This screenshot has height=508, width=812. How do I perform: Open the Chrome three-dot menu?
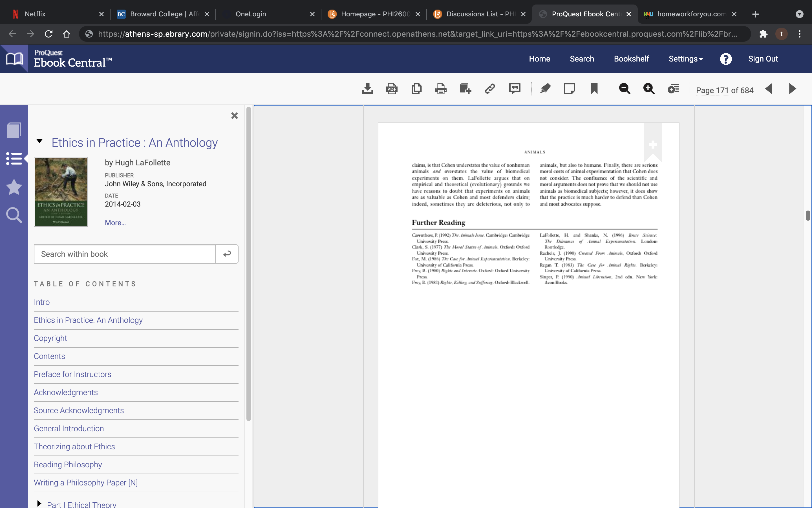[x=800, y=34]
